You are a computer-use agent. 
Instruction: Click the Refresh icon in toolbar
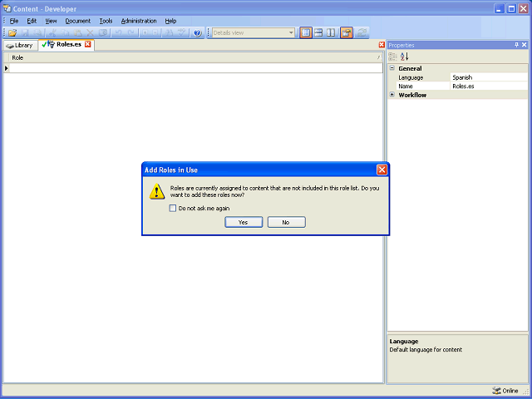[x=362, y=33]
